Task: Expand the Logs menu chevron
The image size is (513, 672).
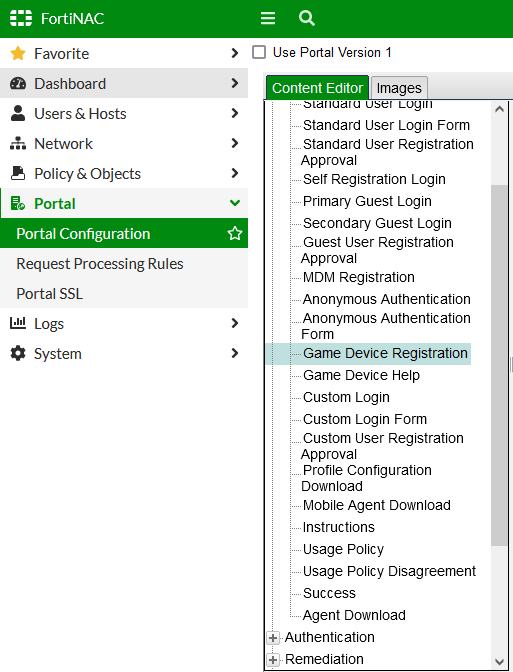Action: coord(234,323)
